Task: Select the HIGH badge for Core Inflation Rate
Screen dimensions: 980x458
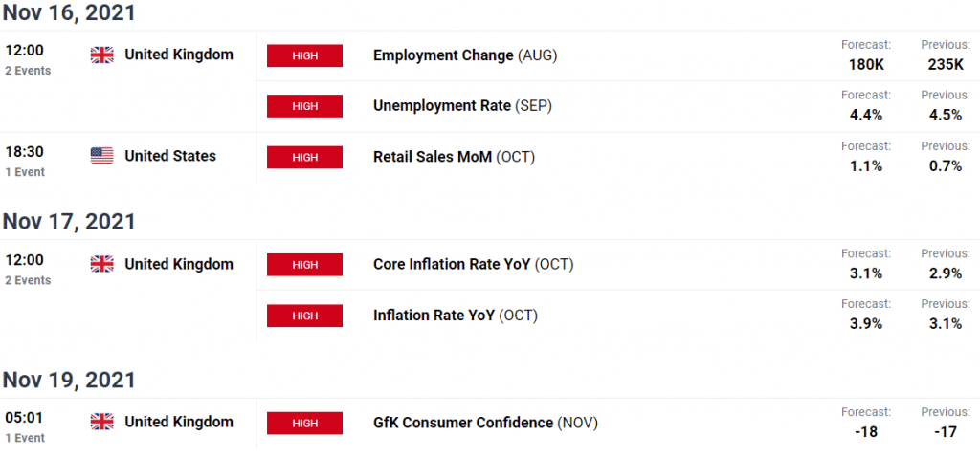Action: coord(305,265)
